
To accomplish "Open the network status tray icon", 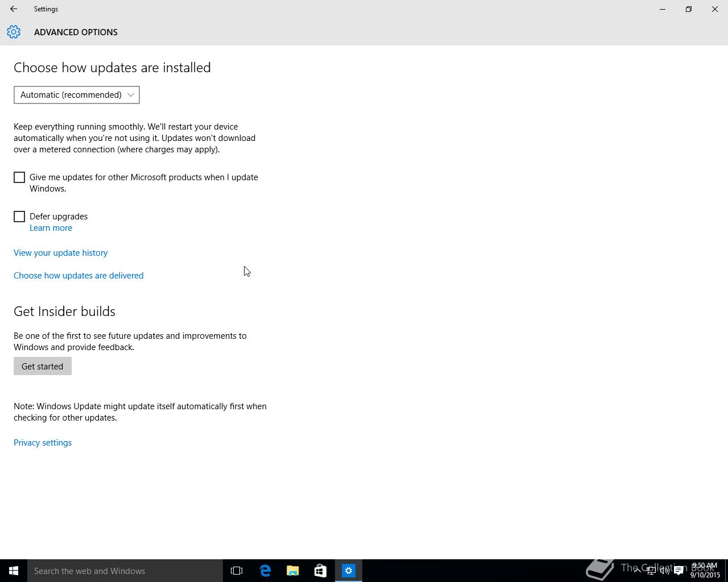I will [651, 571].
